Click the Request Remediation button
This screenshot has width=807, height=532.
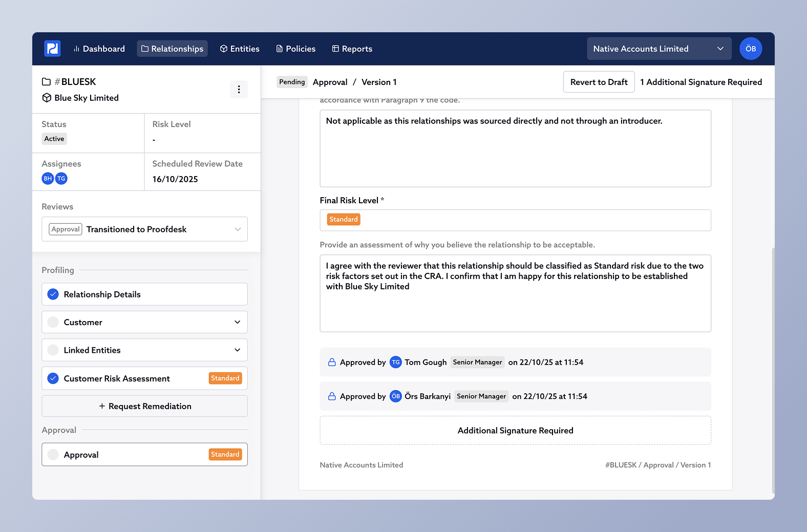[x=145, y=406]
